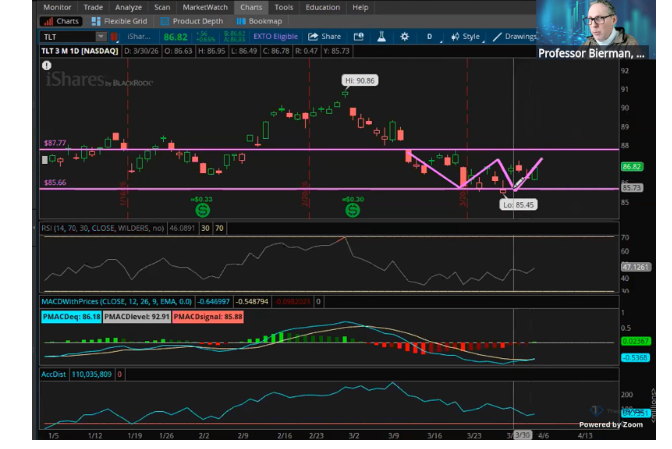Select the Drawings pencil tool

[514, 37]
